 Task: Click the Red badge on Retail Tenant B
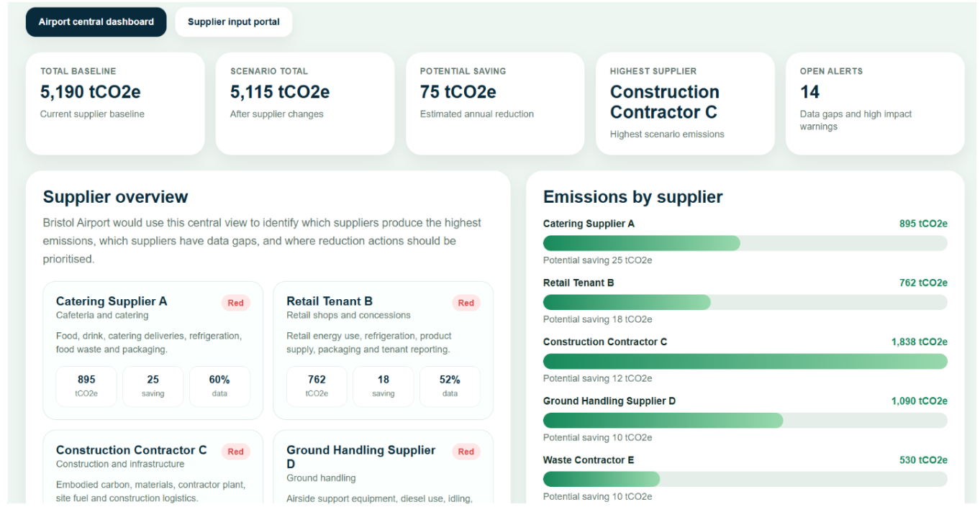pyautogui.click(x=466, y=303)
